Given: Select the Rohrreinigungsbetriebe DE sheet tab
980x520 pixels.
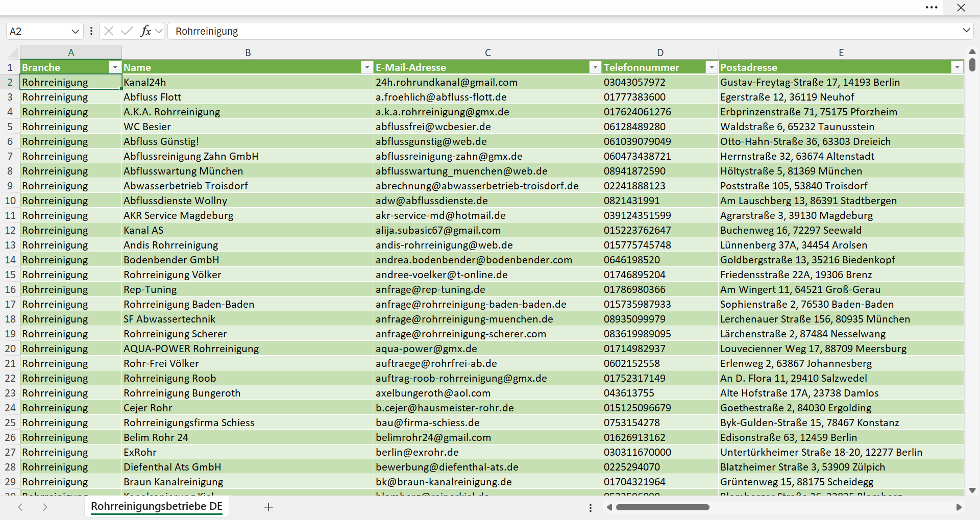Looking at the screenshot, I should click(157, 506).
